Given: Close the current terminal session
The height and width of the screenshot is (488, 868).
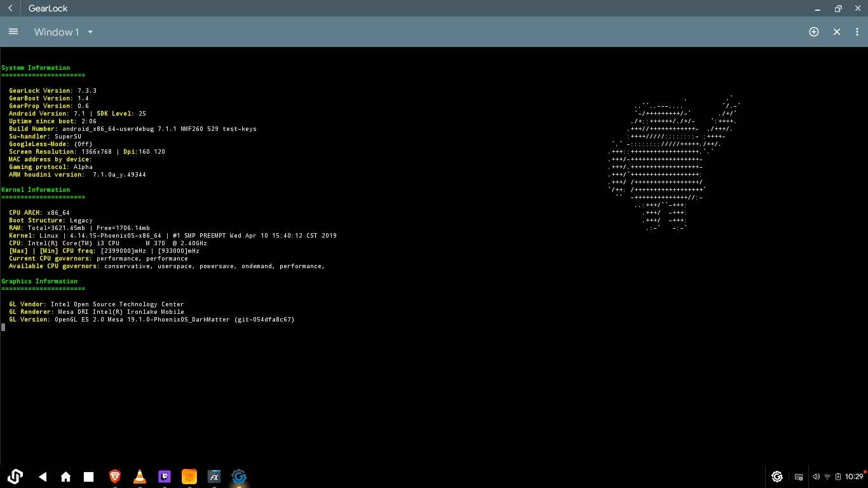Looking at the screenshot, I should (x=836, y=32).
